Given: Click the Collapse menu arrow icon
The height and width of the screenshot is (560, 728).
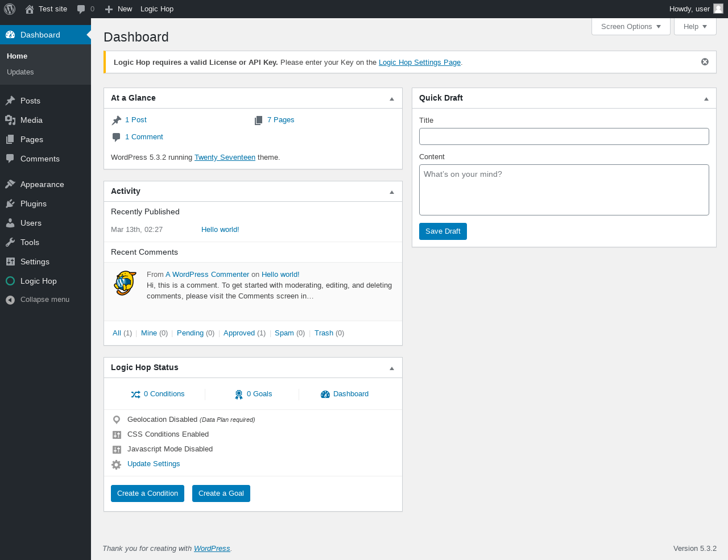Looking at the screenshot, I should (10, 300).
